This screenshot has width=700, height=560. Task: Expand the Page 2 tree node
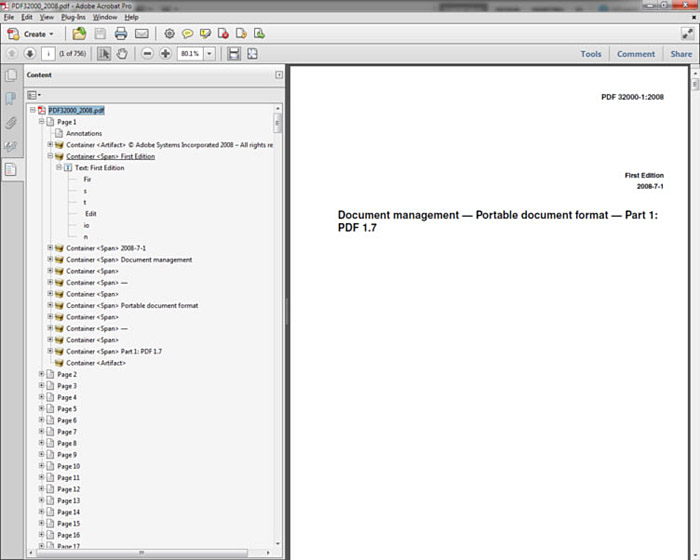coord(41,374)
